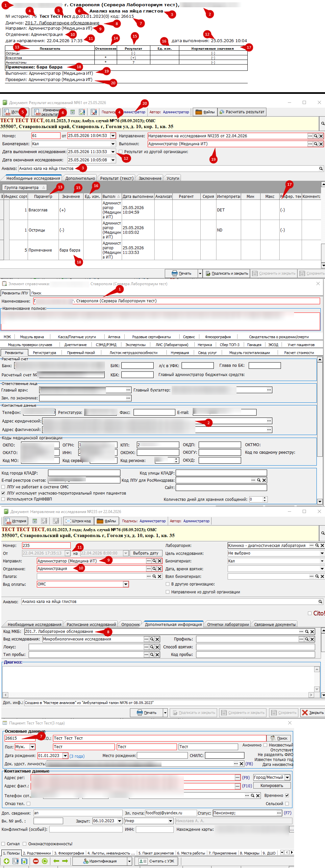Click Закрыть in the Направление window

point(312,712)
